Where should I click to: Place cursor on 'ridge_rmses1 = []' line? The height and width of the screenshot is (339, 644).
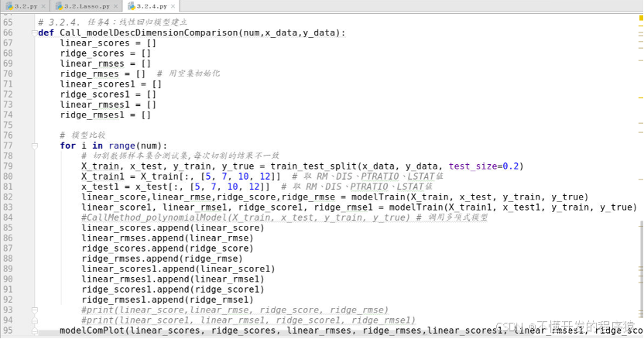pyautogui.click(x=105, y=115)
